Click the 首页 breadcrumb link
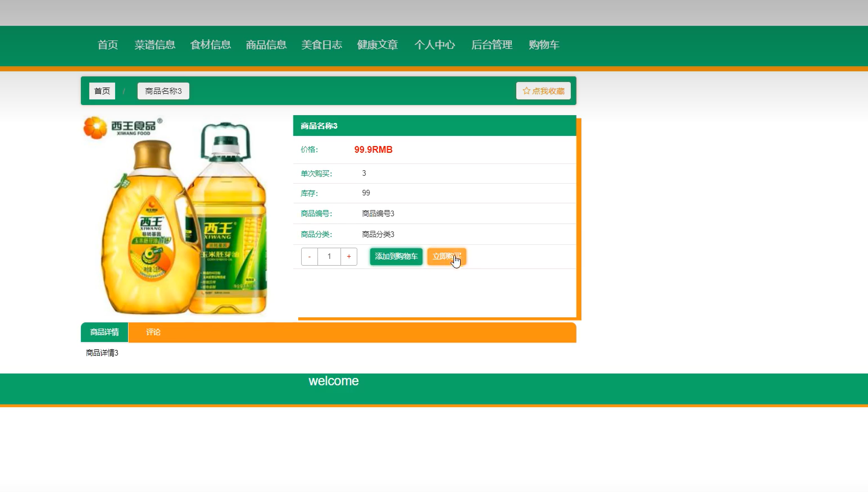This screenshot has width=868, height=492. click(x=102, y=91)
